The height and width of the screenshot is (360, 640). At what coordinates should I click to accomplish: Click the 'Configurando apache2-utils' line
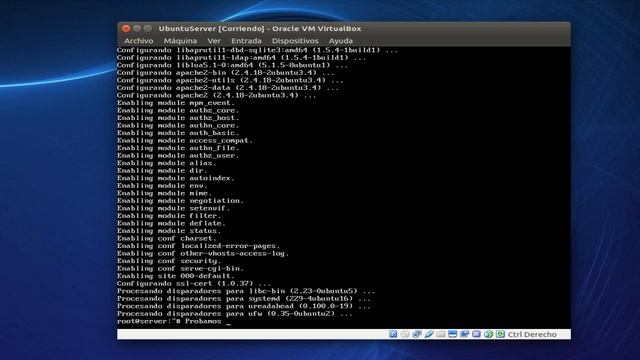230,80
